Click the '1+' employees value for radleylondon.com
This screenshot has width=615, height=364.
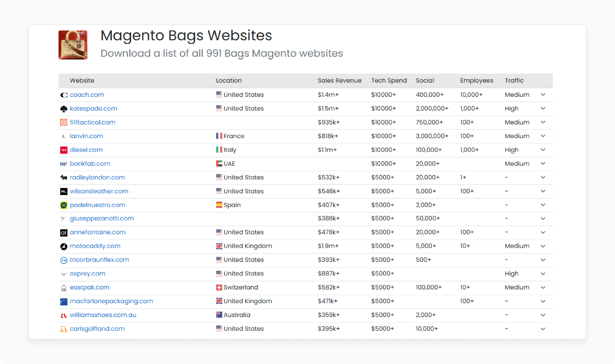[463, 177]
